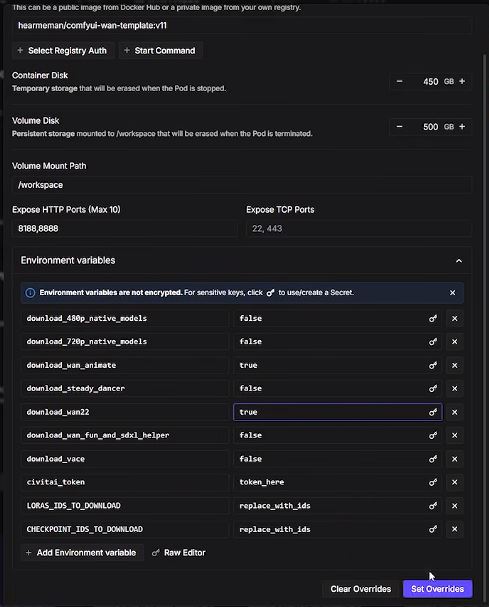Click the Expose TCP Ports field
Screen dimensions: 489x607
[359, 229]
